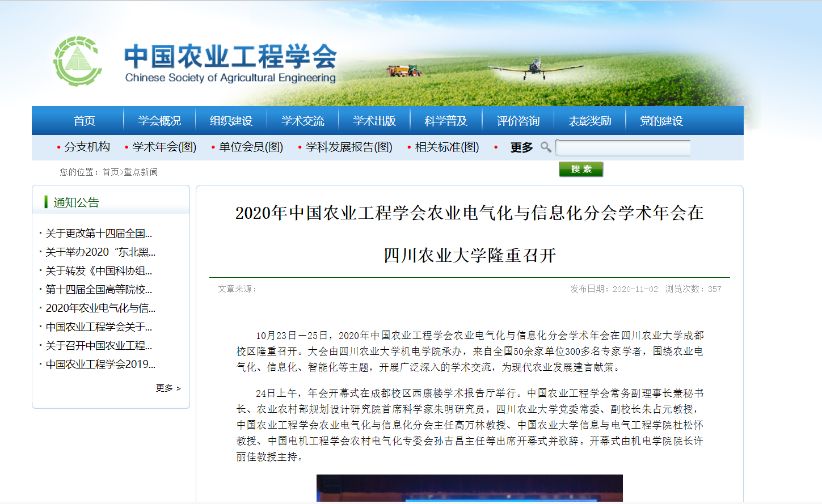822x504 pixels.
Task: Click the bold 更多 link in sub-navigation
Action: pyautogui.click(x=521, y=147)
